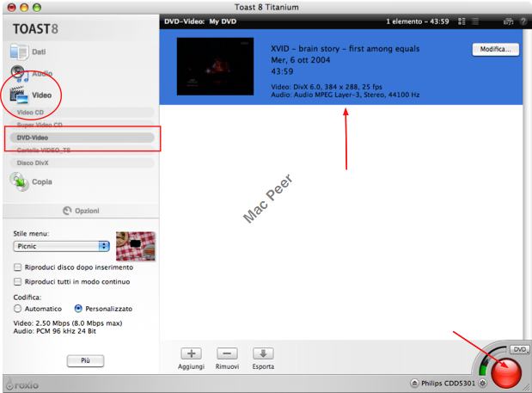Select the Disco DivX format
Viewport: 532px width, 393px height.
[82, 163]
